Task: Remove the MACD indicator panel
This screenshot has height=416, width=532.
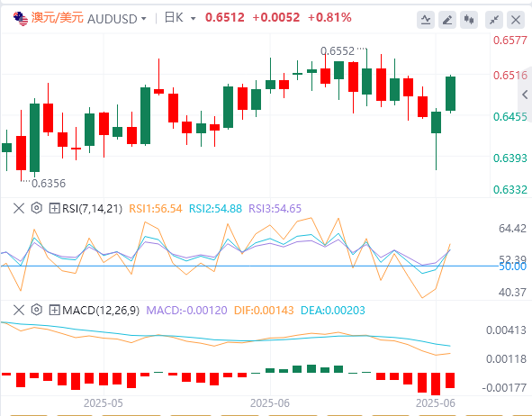Action: point(19,310)
